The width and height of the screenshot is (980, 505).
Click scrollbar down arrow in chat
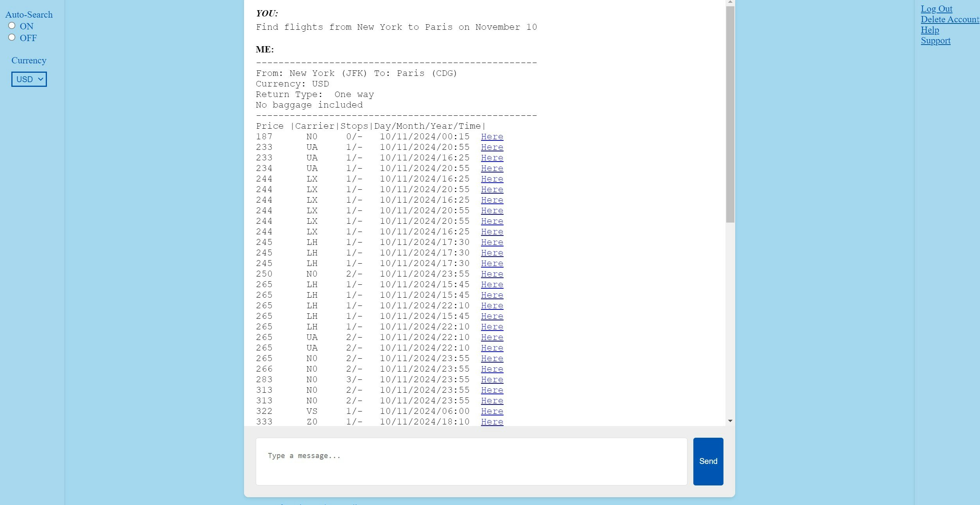(730, 421)
